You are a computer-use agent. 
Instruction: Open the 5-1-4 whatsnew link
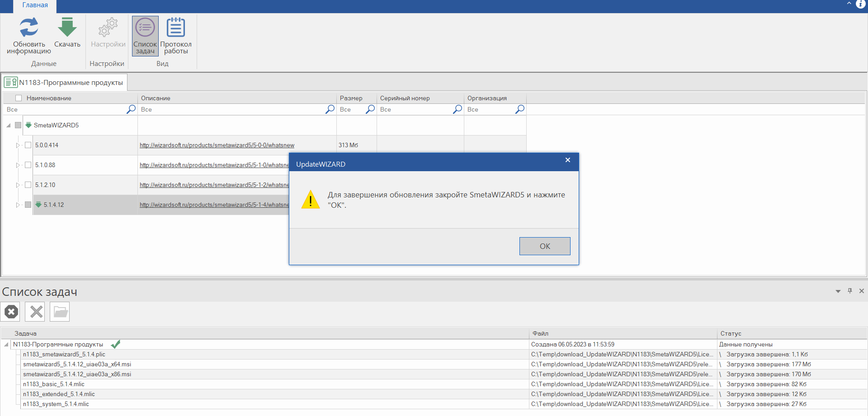tap(214, 205)
